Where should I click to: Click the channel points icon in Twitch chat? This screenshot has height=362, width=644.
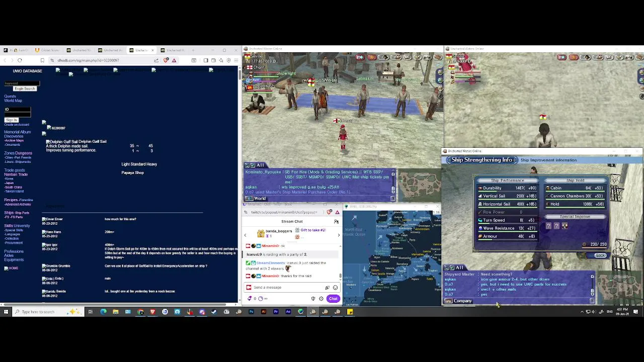[x=261, y=299]
